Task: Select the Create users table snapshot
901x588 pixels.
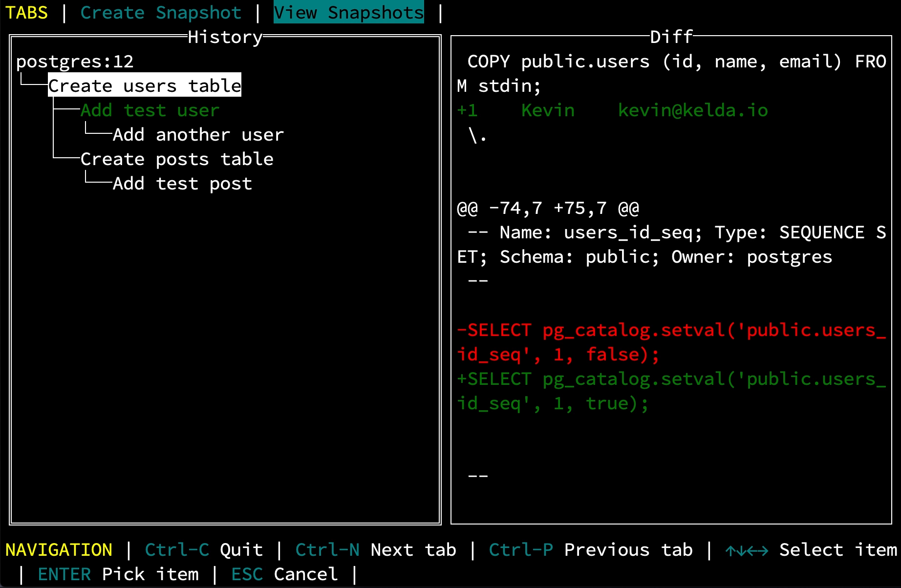Action: (145, 86)
